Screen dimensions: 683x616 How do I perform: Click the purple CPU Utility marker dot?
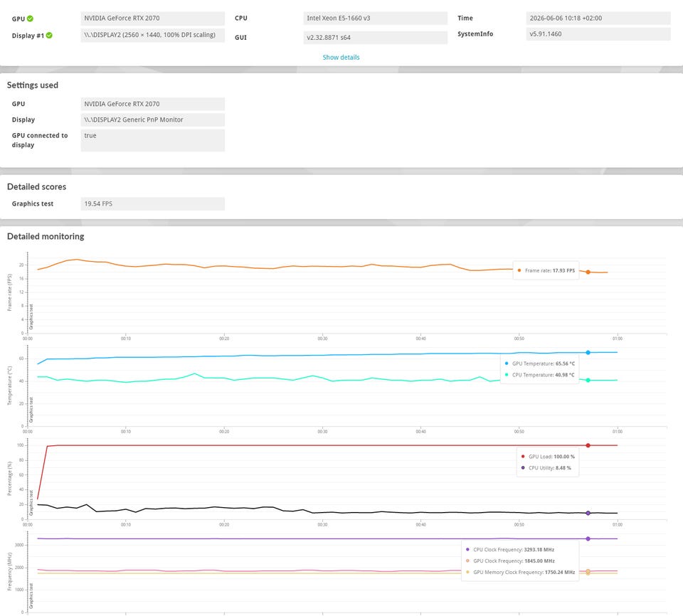coord(588,513)
